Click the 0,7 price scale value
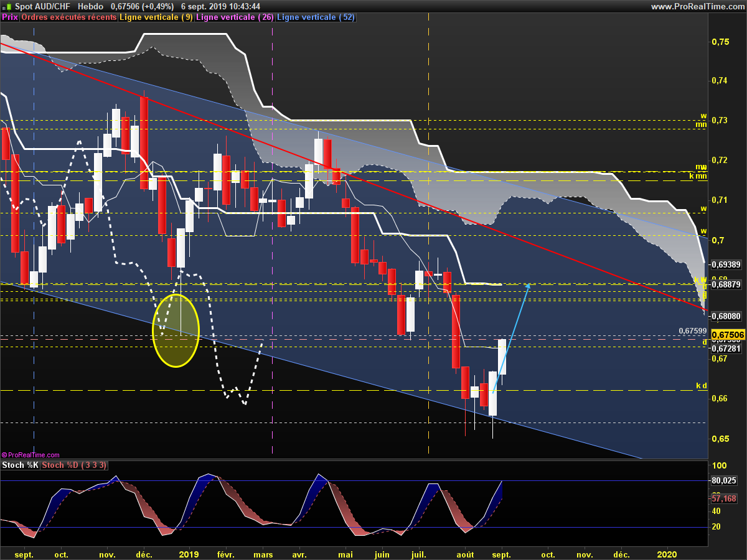 click(x=718, y=240)
